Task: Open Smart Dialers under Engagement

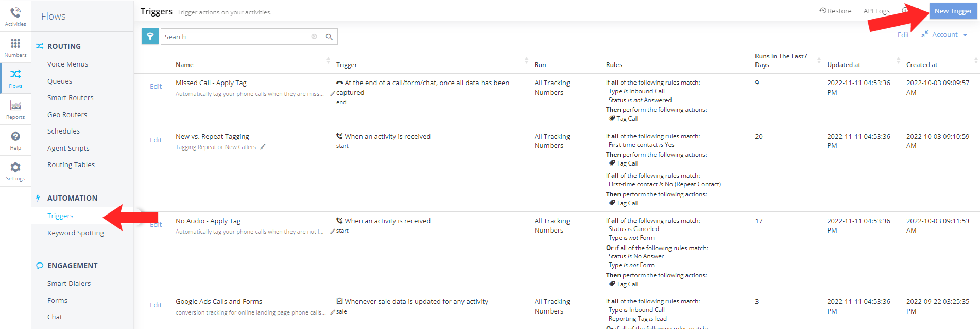Action: pos(69,284)
